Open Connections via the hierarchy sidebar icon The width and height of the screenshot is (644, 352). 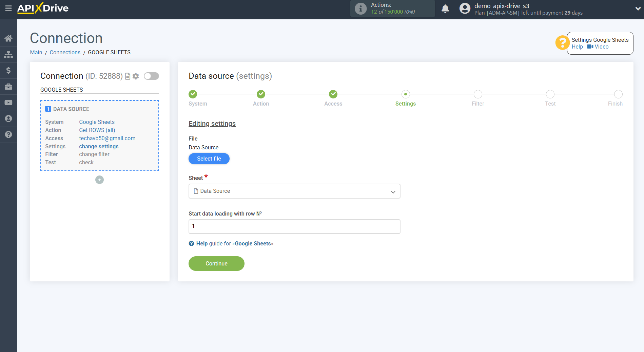coord(8,54)
